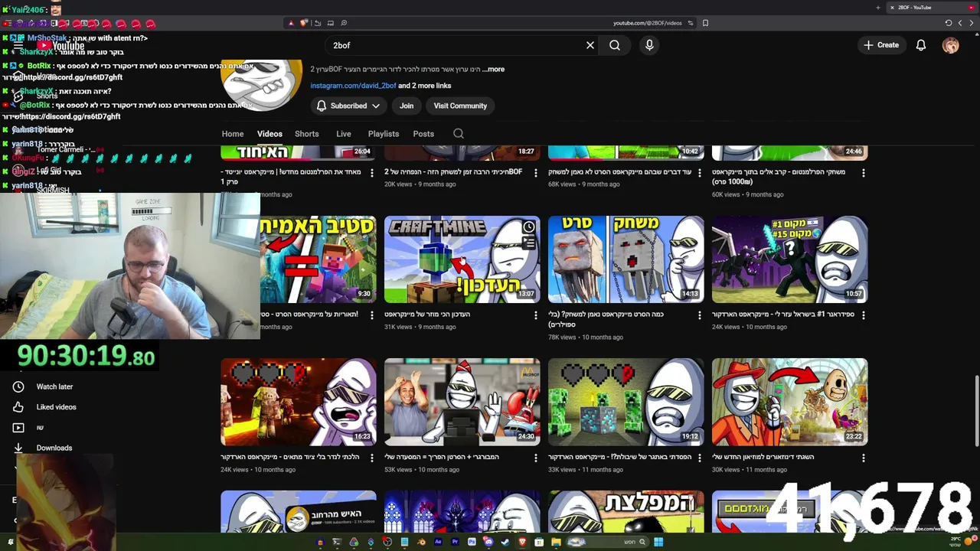Open the creepers and diamond thumbnail with duration 19:12

click(626, 402)
